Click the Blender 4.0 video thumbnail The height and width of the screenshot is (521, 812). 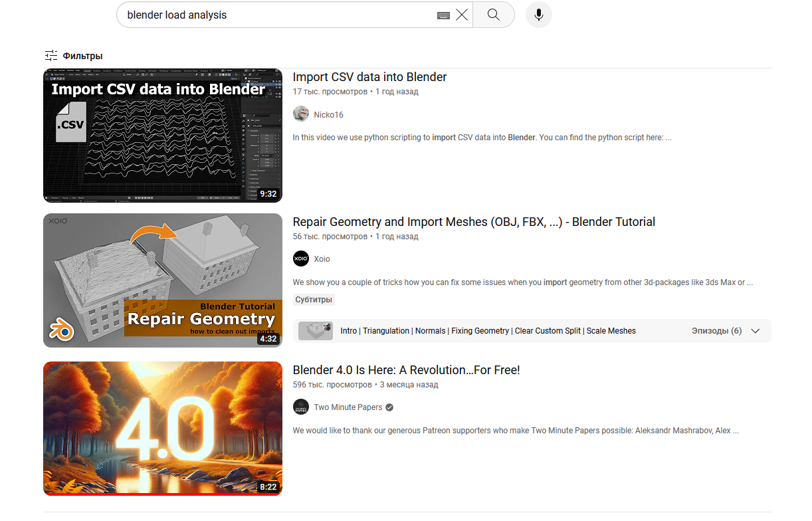[162, 428]
